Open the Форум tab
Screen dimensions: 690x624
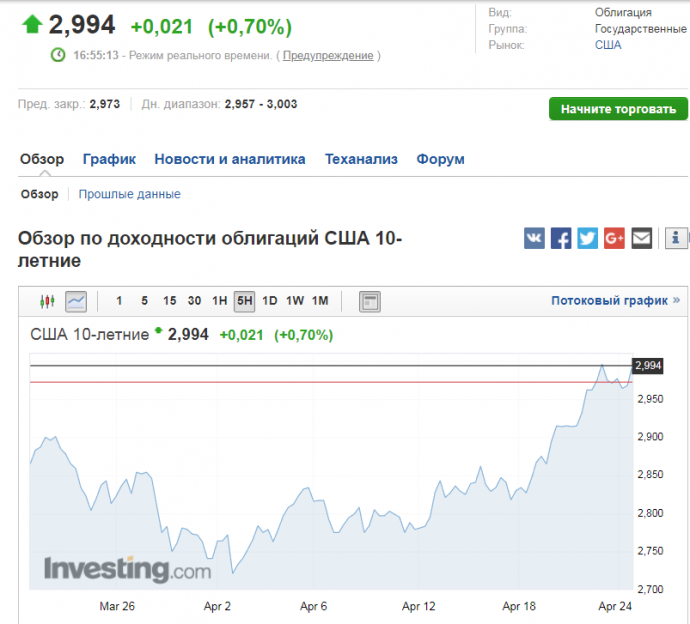pyautogui.click(x=440, y=159)
